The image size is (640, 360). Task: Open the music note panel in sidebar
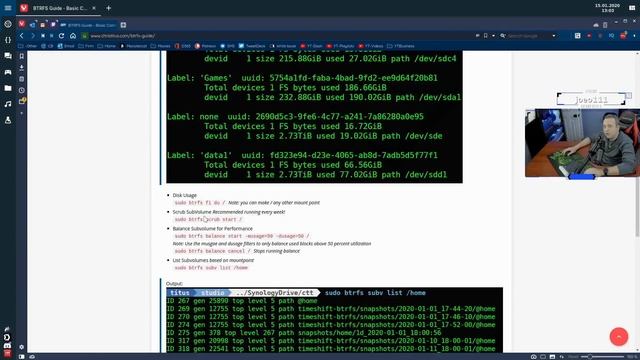point(8,104)
